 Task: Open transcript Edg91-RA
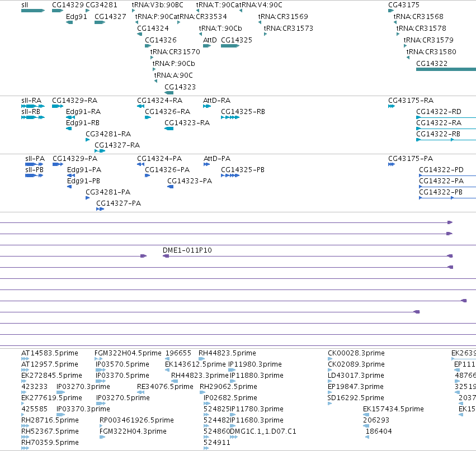70,117
